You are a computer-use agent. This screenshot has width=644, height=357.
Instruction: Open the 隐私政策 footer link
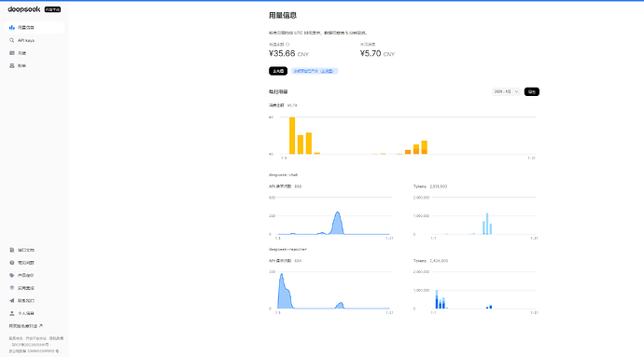(56, 338)
